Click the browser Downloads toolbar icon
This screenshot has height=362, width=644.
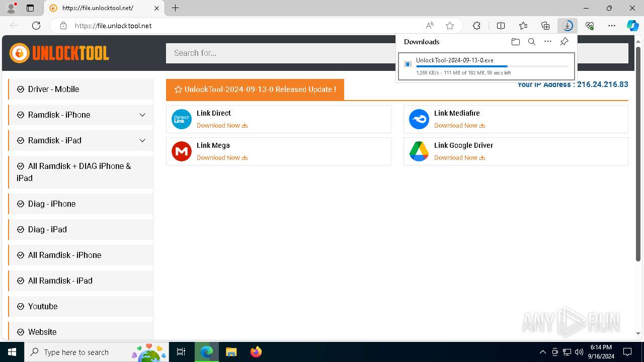568,26
